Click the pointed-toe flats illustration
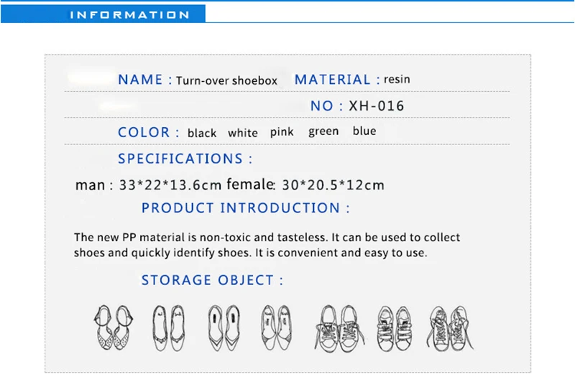This screenshot has height=392, width=575. 224,328
